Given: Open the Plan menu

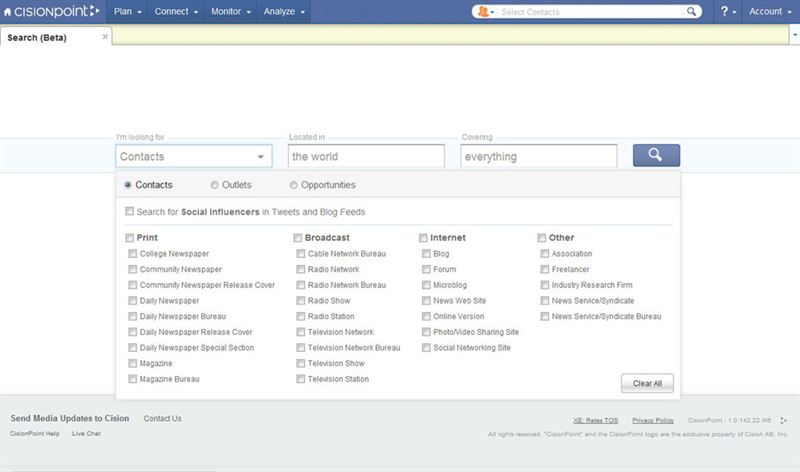Looking at the screenshot, I should tap(127, 12).
